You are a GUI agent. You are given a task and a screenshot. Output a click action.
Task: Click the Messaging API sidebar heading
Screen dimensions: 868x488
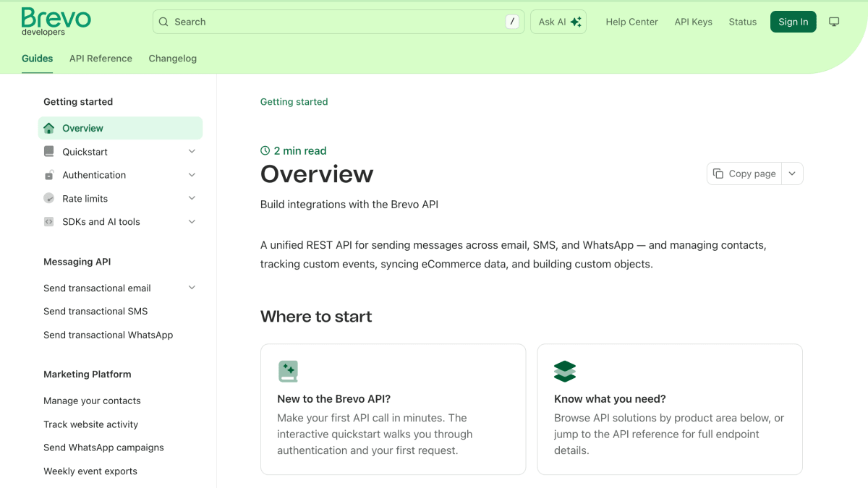(x=77, y=262)
